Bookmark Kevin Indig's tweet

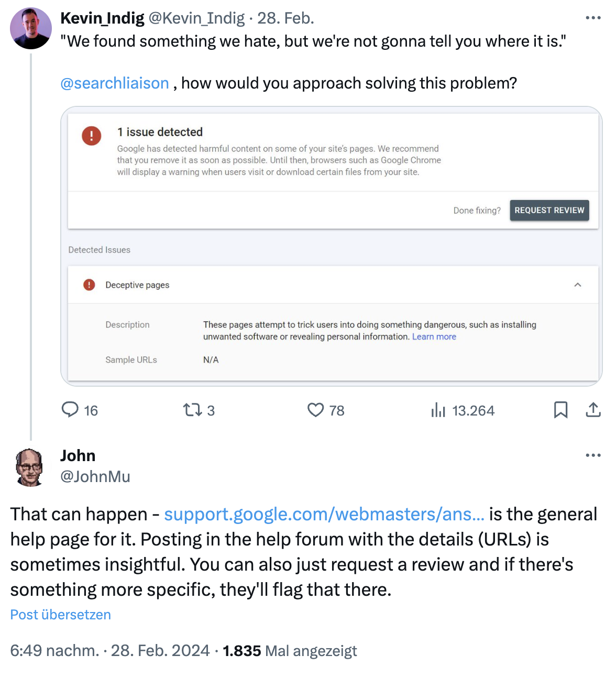coord(560,410)
